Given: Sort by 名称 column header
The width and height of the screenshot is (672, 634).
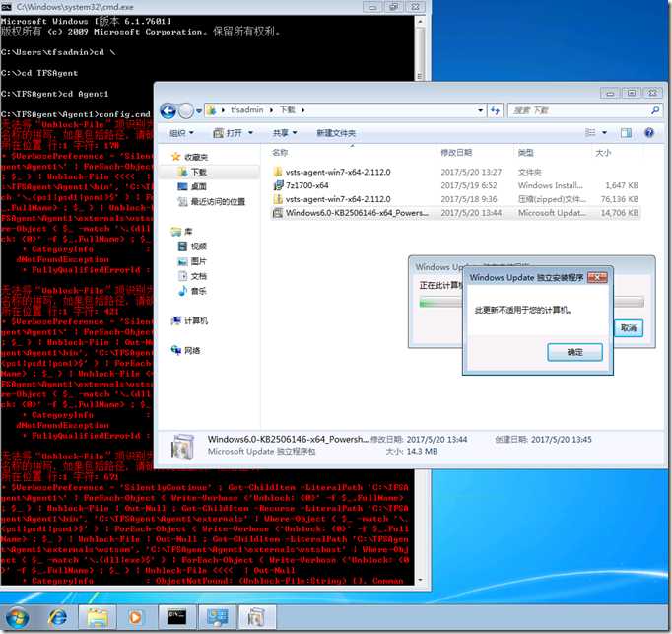Looking at the screenshot, I should click(x=280, y=152).
